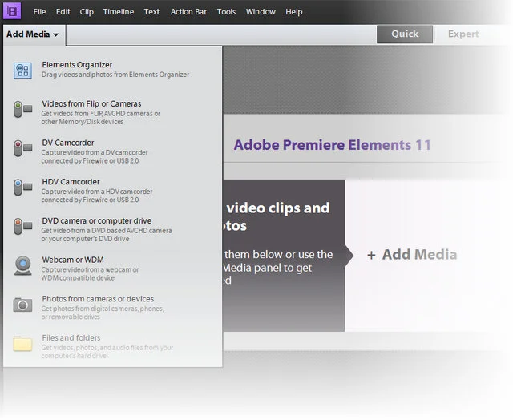Switch to Expert view mode

463,34
